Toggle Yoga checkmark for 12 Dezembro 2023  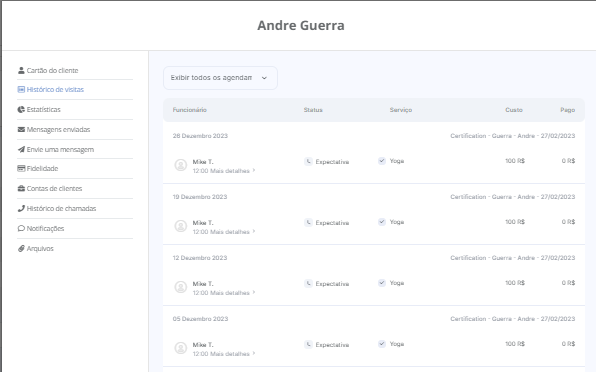click(382, 283)
